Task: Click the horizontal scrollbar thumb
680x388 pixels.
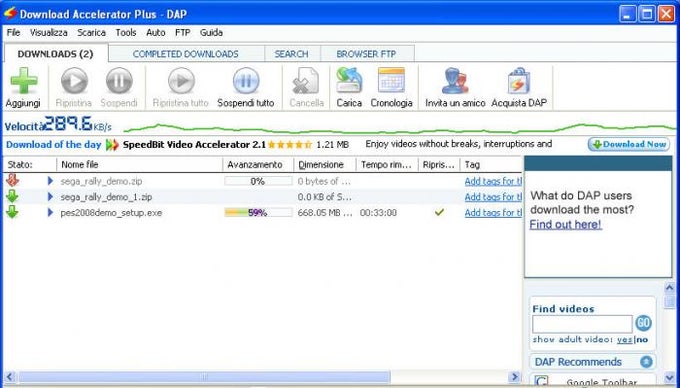Action: pyautogui.click(x=204, y=377)
